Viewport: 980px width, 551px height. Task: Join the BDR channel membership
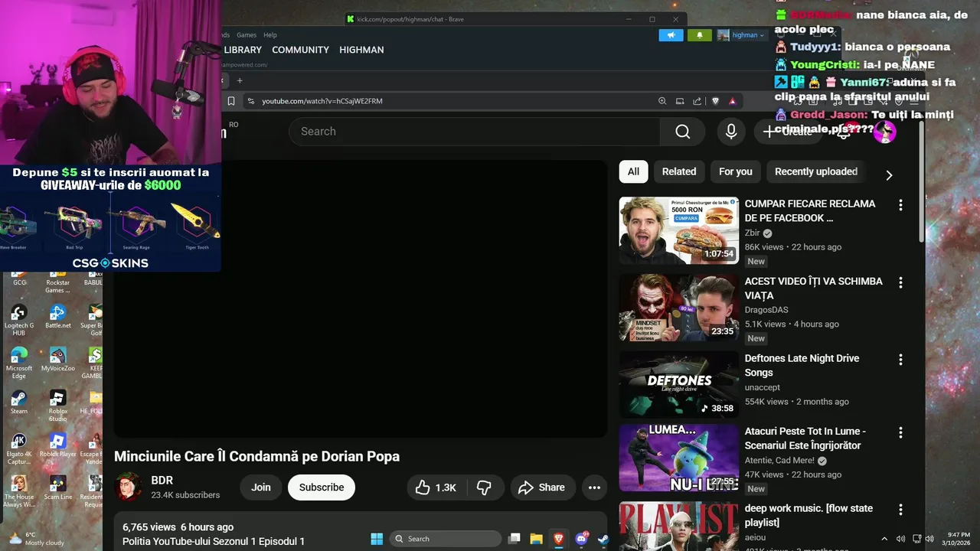(261, 487)
